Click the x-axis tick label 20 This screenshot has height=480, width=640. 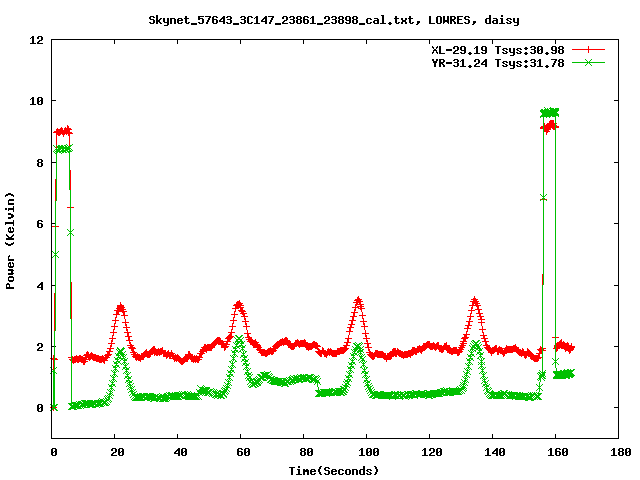pos(118,452)
